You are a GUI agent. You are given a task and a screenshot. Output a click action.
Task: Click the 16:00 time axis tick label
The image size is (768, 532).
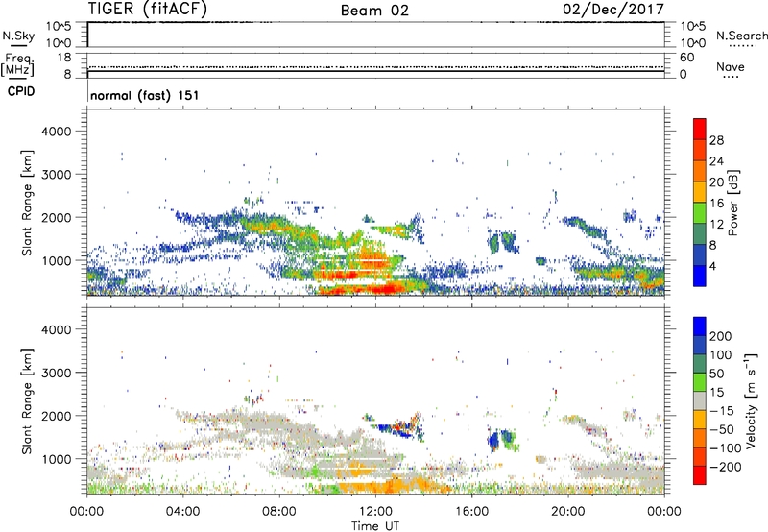(471, 512)
